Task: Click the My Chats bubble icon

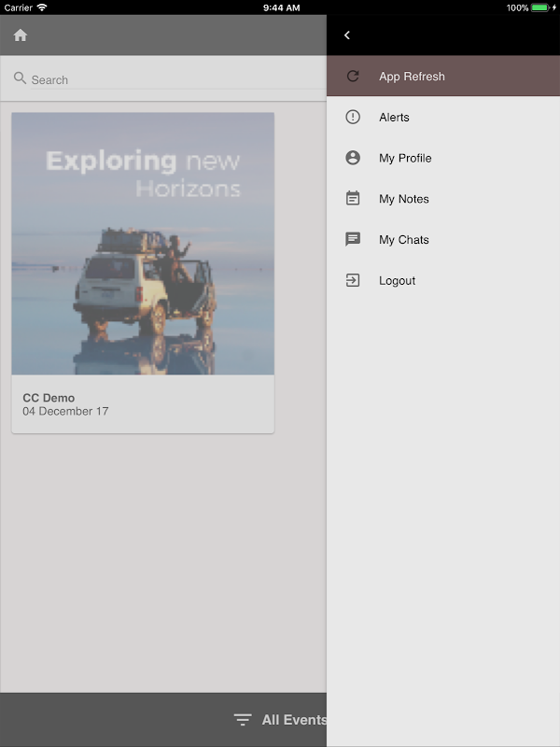Action: [x=353, y=239]
